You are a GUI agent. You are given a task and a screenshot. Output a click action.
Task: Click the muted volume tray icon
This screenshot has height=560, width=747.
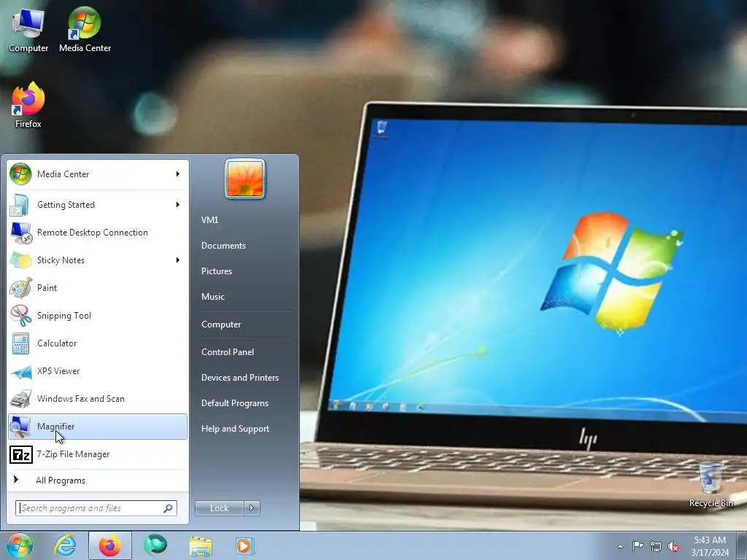pyautogui.click(x=673, y=546)
